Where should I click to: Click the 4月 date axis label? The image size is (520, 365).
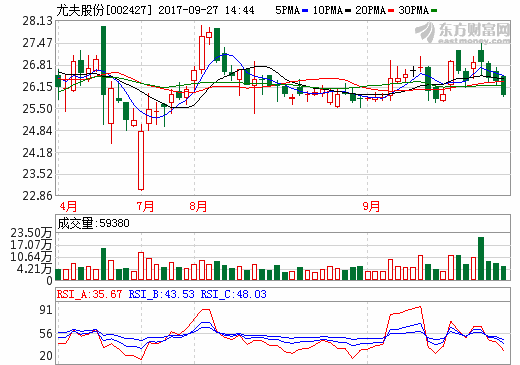pos(68,206)
